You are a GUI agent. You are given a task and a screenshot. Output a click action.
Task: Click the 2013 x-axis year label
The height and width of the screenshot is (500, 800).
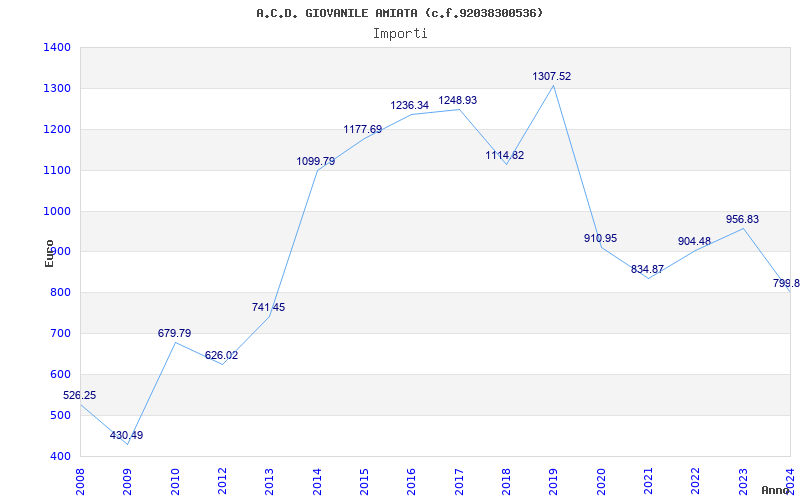coord(269,482)
